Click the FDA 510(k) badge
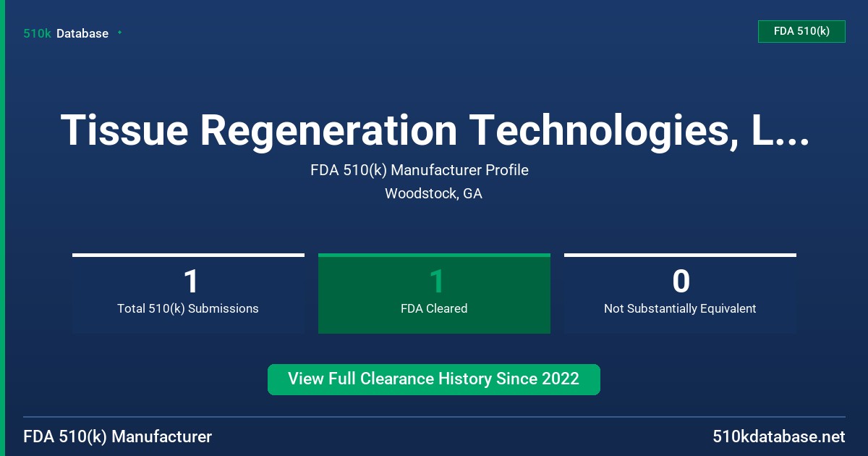Screen dimensions: 868x456 click(x=801, y=32)
